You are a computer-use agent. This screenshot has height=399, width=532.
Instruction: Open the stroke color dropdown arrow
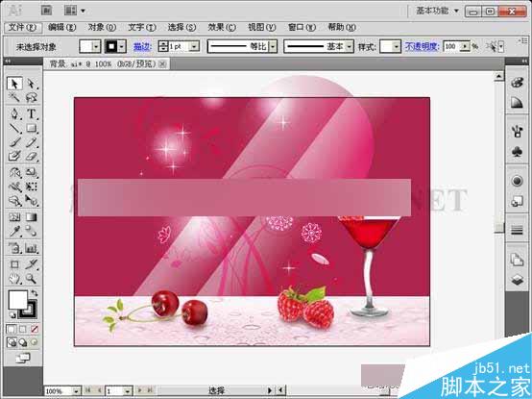pos(122,46)
